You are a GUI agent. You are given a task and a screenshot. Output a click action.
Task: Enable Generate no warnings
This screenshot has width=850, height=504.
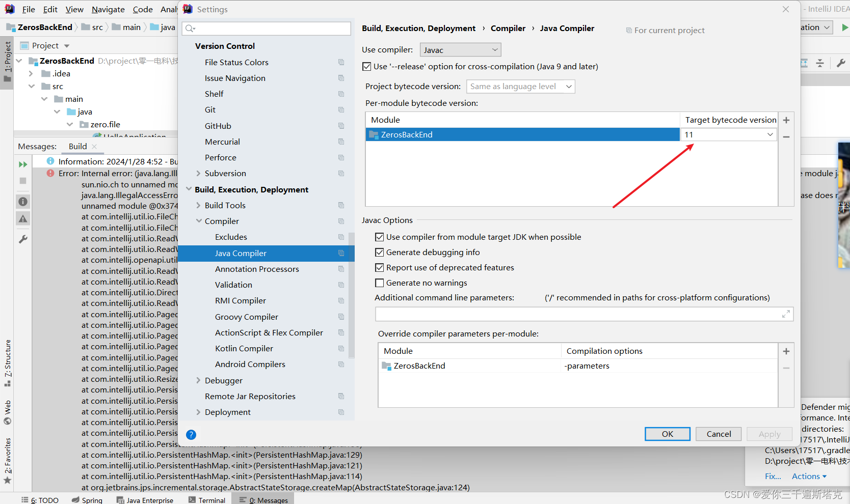[x=379, y=283]
